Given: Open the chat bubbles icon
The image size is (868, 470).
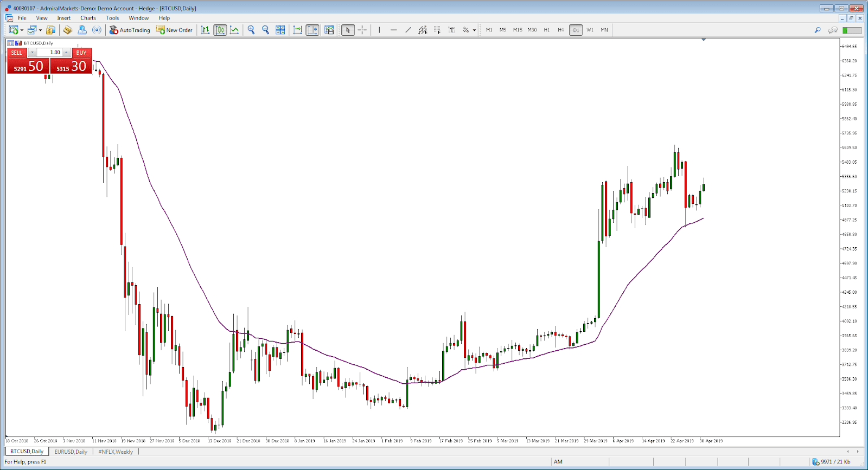Looking at the screenshot, I should [x=833, y=30].
